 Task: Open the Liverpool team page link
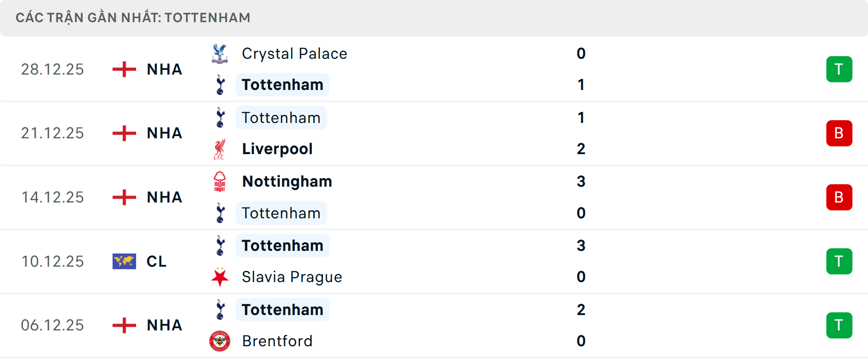click(x=277, y=149)
